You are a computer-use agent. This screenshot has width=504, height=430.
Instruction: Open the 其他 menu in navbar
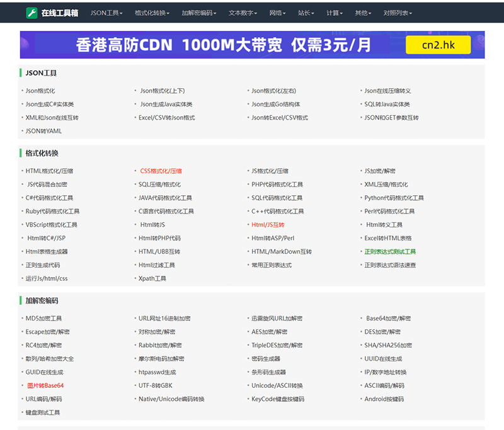coord(363,13)
